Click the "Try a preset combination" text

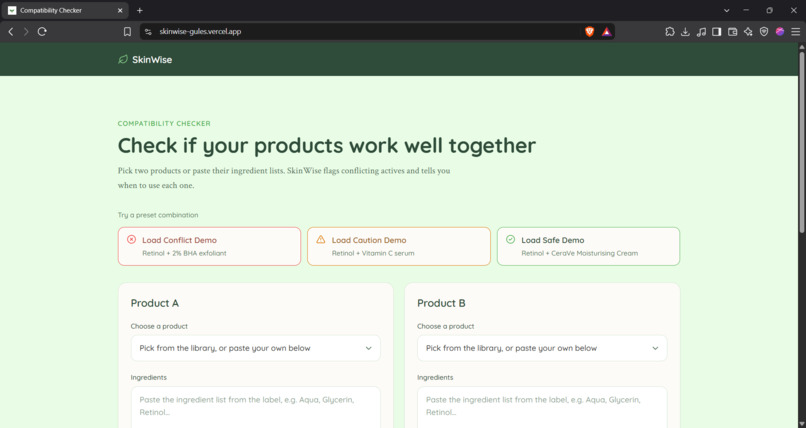pyautogui.click(x=158, y=215)
